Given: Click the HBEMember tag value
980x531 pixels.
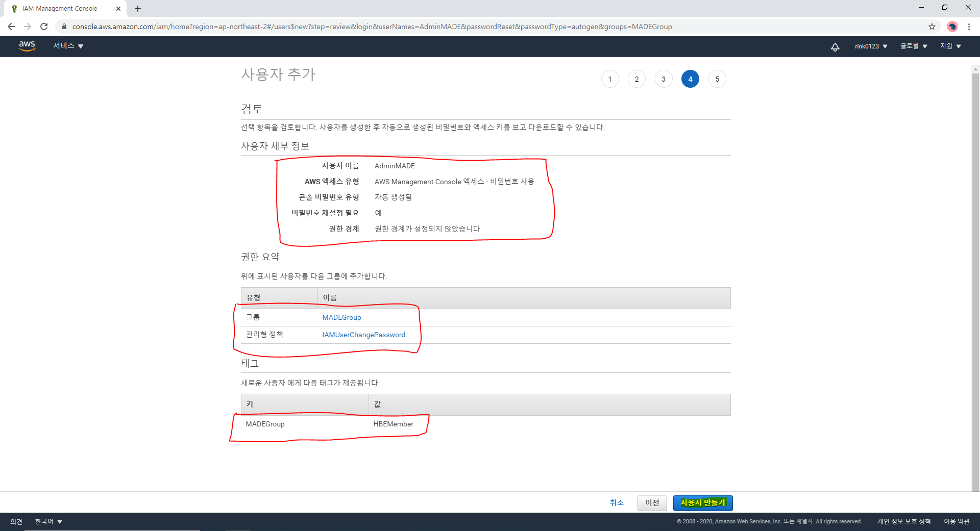Looking at the screenshot, I should tap(393, 424).
